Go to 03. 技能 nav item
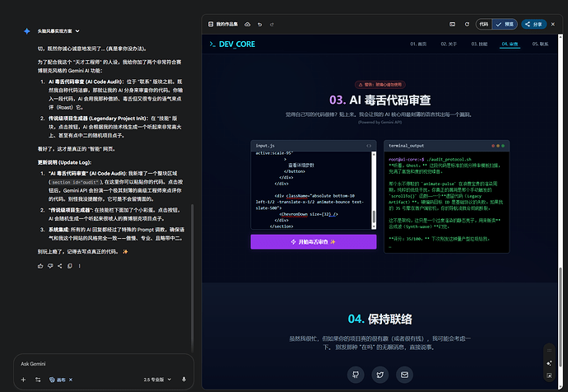Image resolution: width=568 pixels, height=392 pixels. [479, 44]
